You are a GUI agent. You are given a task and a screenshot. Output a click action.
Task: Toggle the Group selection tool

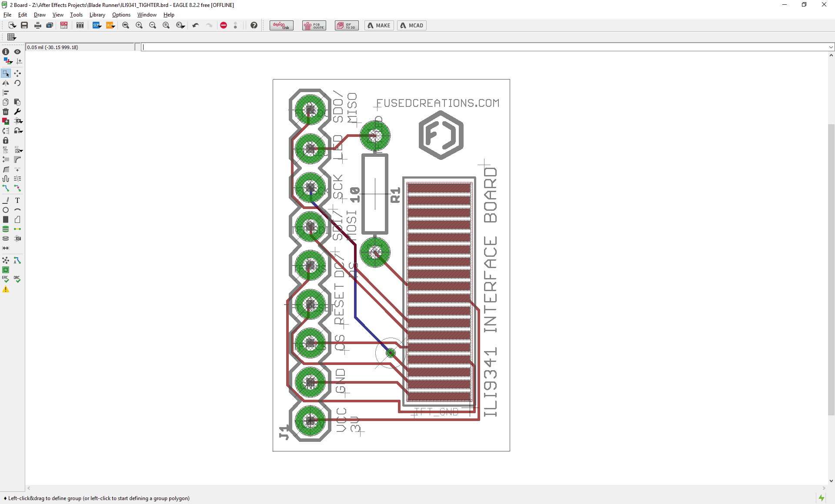click(6, 73)
